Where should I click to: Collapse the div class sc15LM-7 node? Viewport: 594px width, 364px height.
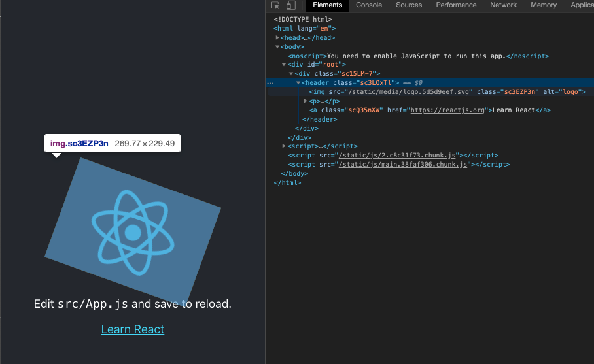[291, 74]
